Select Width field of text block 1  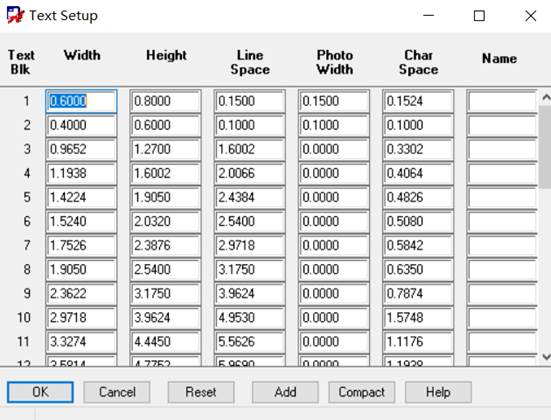pyautogui.click(x=81, y=101)
